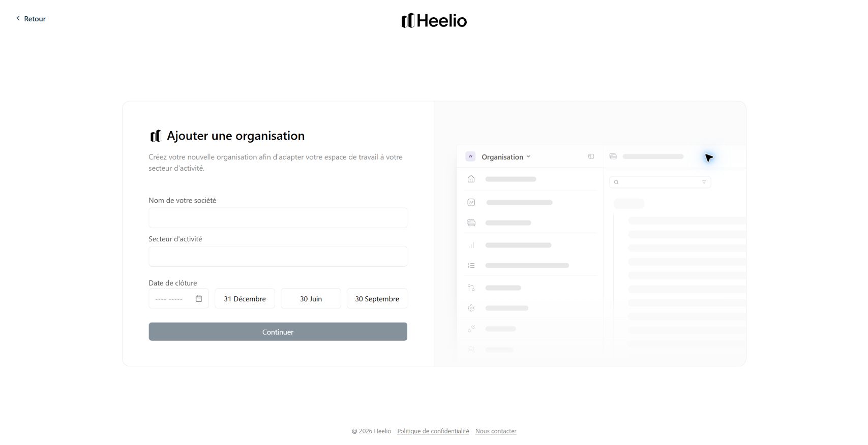Click the © 2026 Heelio footer text
The height and width of the screenshot is (445, 868).
(x=371, y=431)
